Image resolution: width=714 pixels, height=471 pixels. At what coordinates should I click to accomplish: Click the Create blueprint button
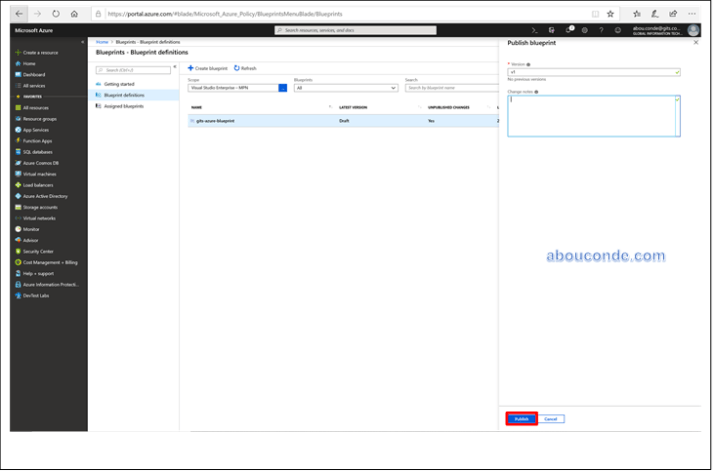click(x=207, y=68)
